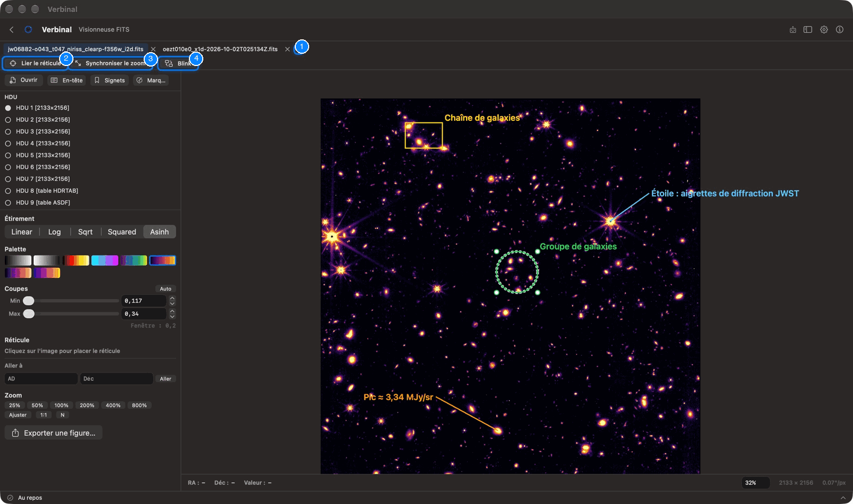
Task: Activate Blink comparison mode
Action: pos(178,63)
